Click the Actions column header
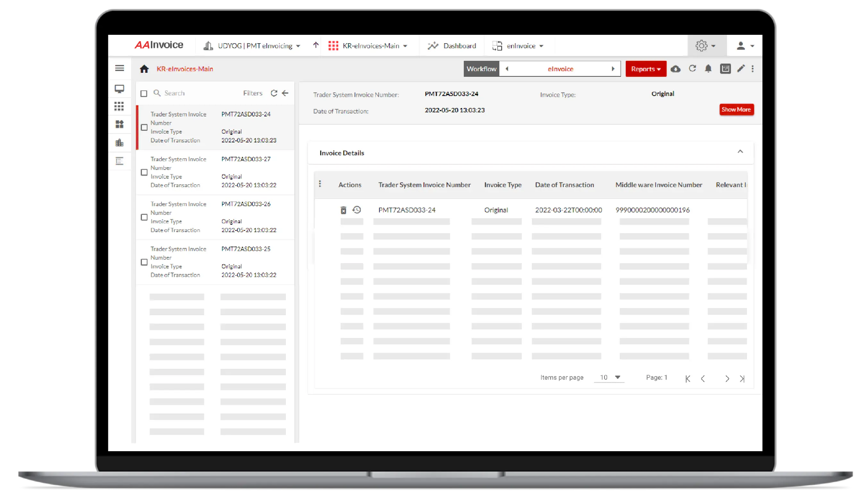 tap(350, 185)
